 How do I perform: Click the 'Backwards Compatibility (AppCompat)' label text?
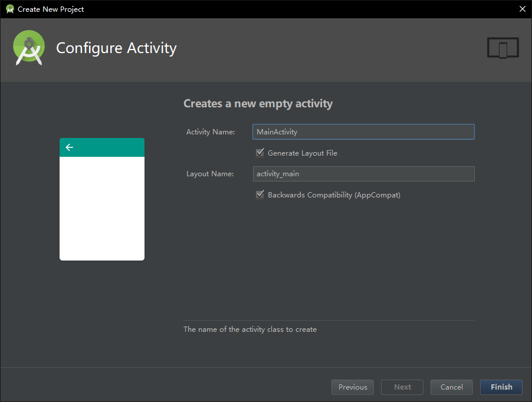coord(334,195)
